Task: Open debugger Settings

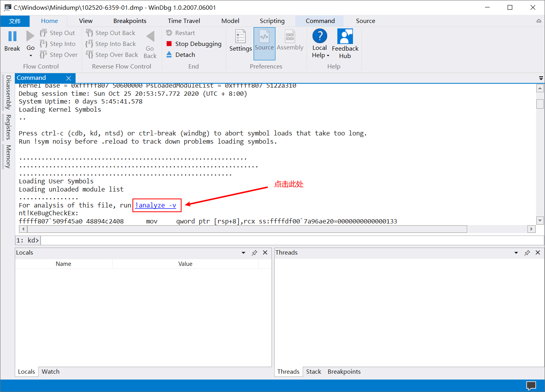Action: coord(240,40)
